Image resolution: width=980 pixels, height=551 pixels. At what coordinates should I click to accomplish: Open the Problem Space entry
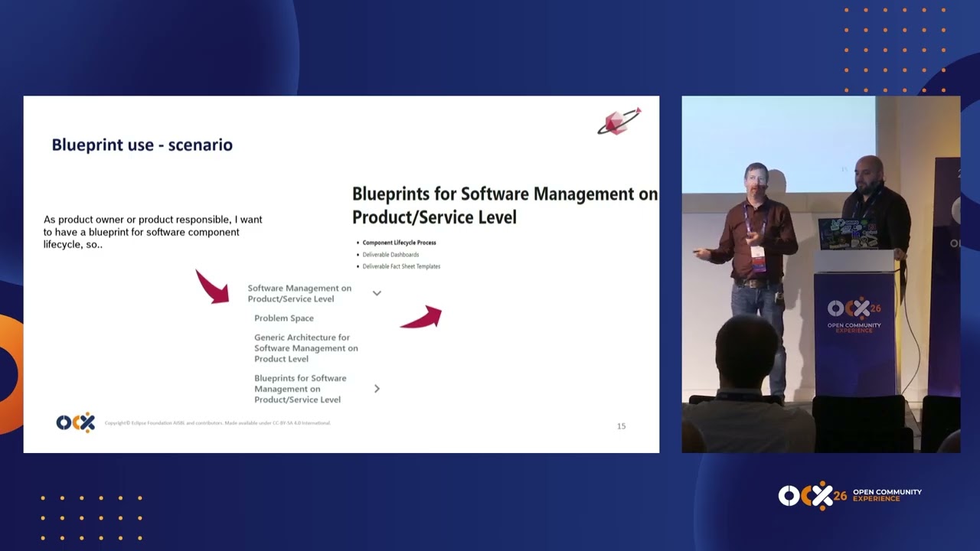[284, 318]
